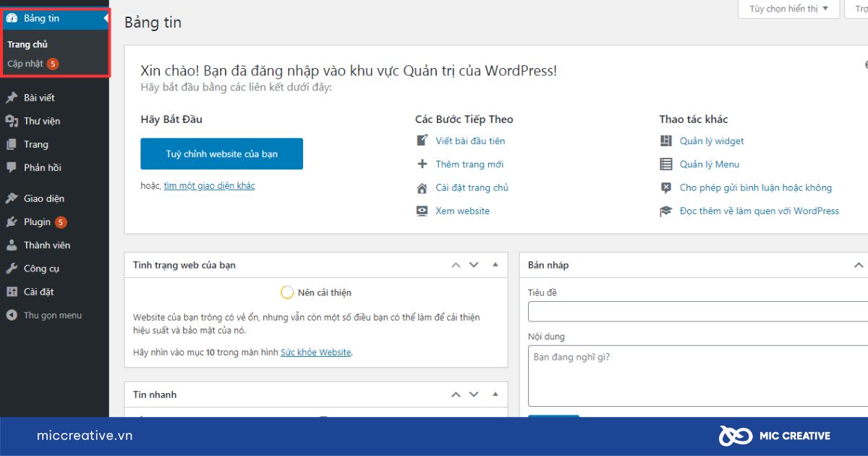The image size is (868, 456).
Task: Open the Quản lý Menu link
Action: [x=710, y=164]
